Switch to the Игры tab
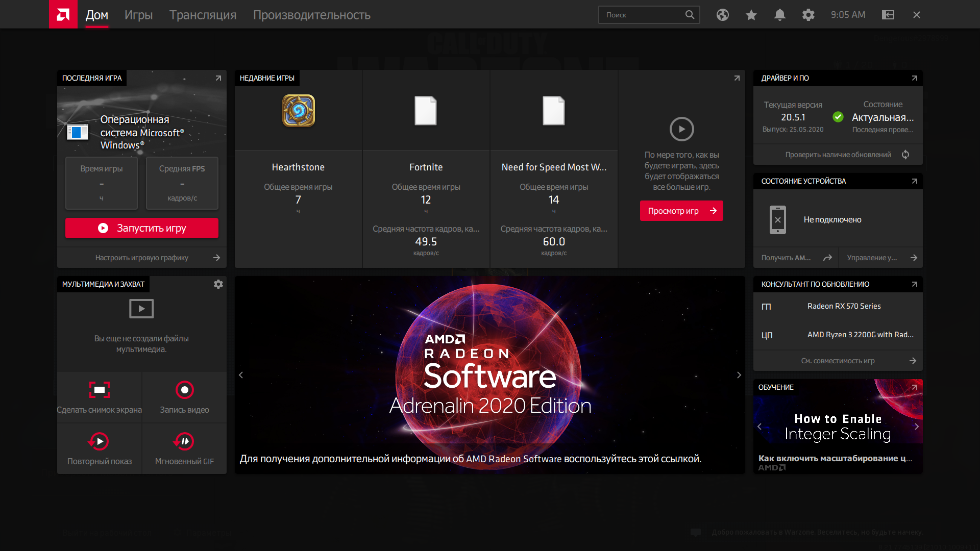The width and height of the screenshot is (980, 551). 138,15
